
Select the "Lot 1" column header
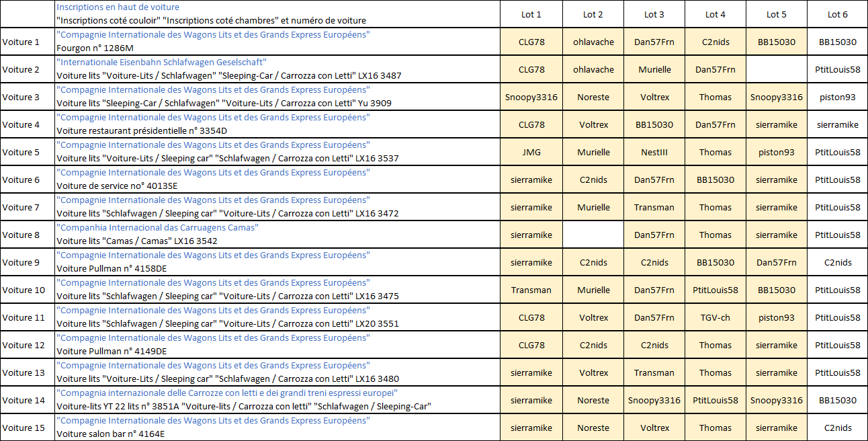(x=531, y=14)
